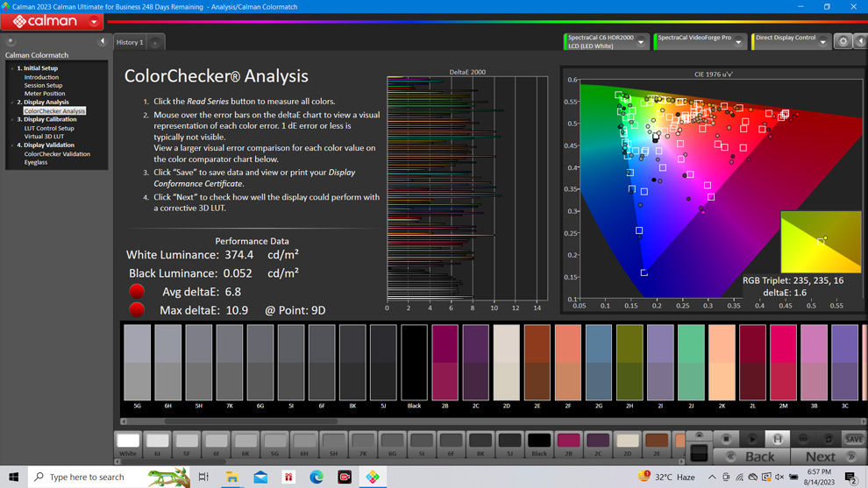Collapse the 2. Display Analysis section
This screenshot has height=488, width=868.
(12, 103)
